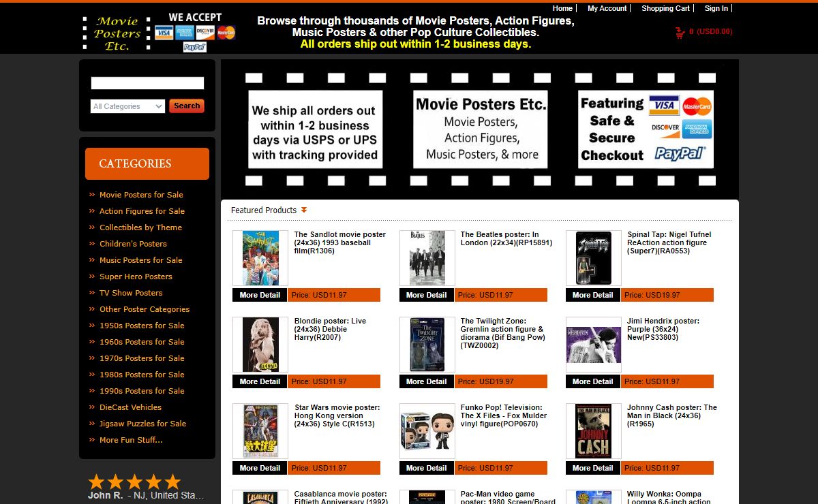Click the Featured Products arrow icon

coord(304,210)
